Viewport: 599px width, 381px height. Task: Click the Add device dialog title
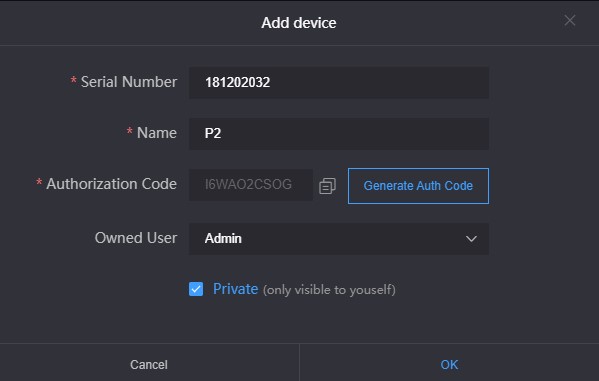coord(299,23)
